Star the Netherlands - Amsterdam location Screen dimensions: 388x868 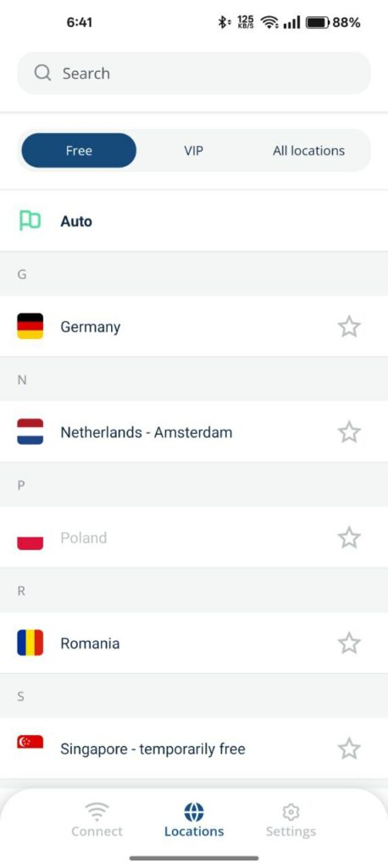point(349,431)
